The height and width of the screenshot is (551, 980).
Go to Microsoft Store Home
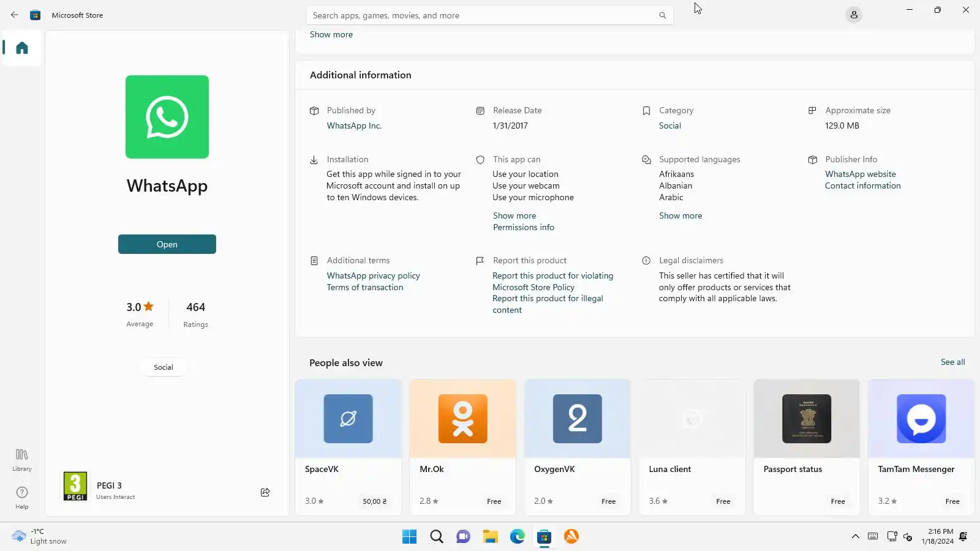click(22, 48)
